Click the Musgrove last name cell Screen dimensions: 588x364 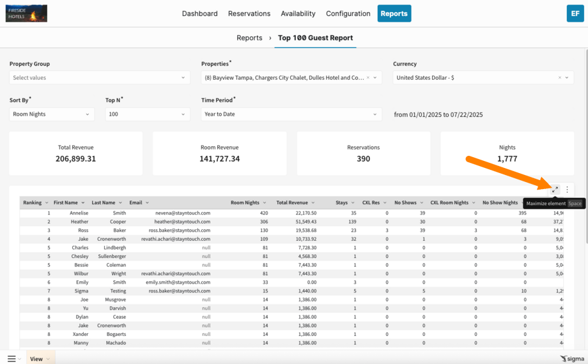(x=116, y=300)
